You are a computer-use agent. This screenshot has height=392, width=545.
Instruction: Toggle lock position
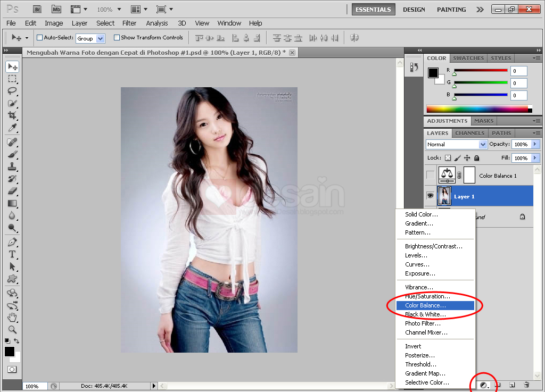click(x=467, y=158)
